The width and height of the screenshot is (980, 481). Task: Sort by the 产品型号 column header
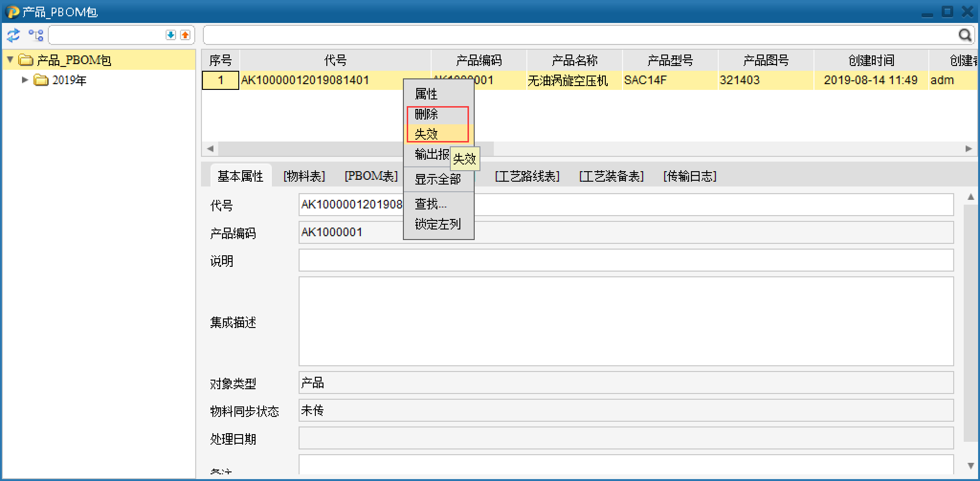point(670,60)
